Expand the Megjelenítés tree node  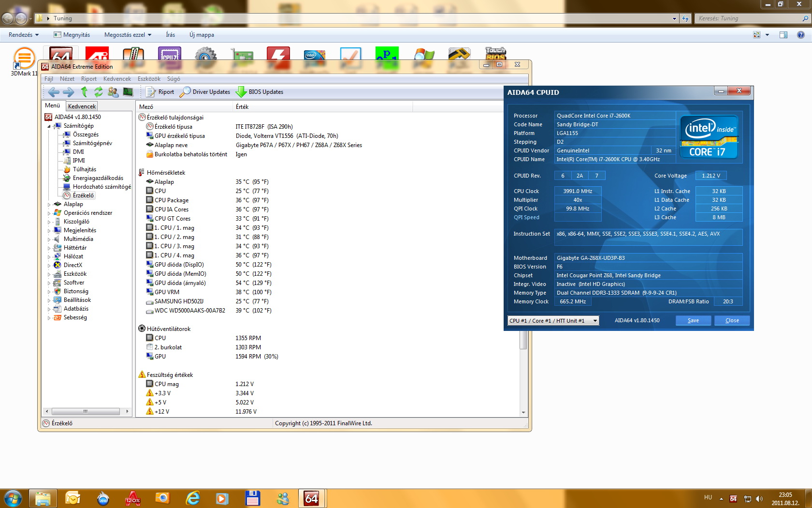click(49, 231)
